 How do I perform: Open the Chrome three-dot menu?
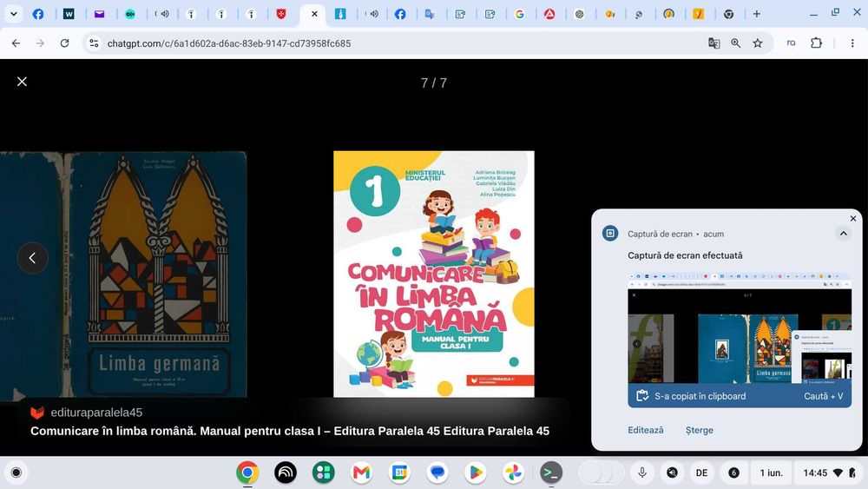(852, 43)
